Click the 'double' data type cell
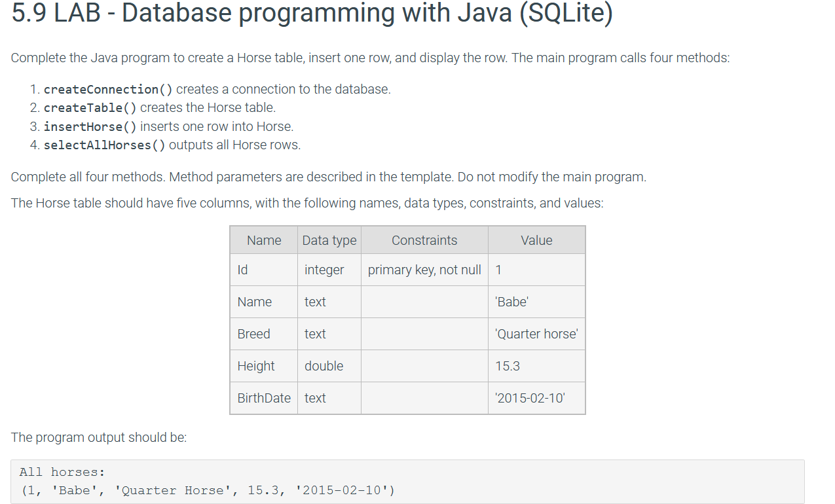Image resolution: width=835 pixels, height=504 pixels. [329, 366]
